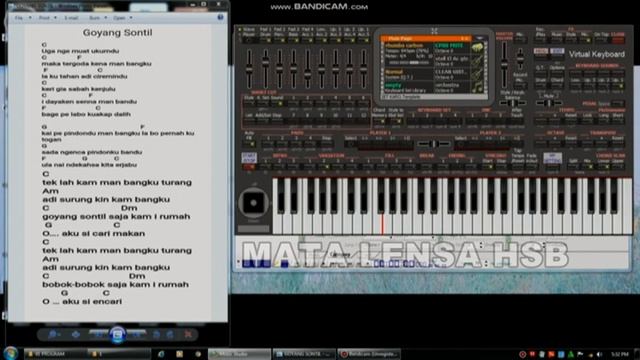Click the arrow beside the Main Page bar
The image size is (640, 360).
(480, 38)
